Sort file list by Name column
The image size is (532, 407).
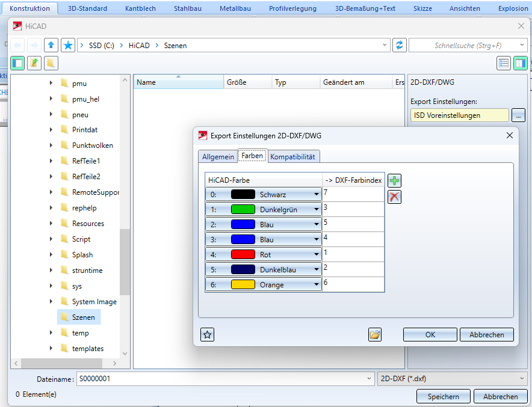179,82
